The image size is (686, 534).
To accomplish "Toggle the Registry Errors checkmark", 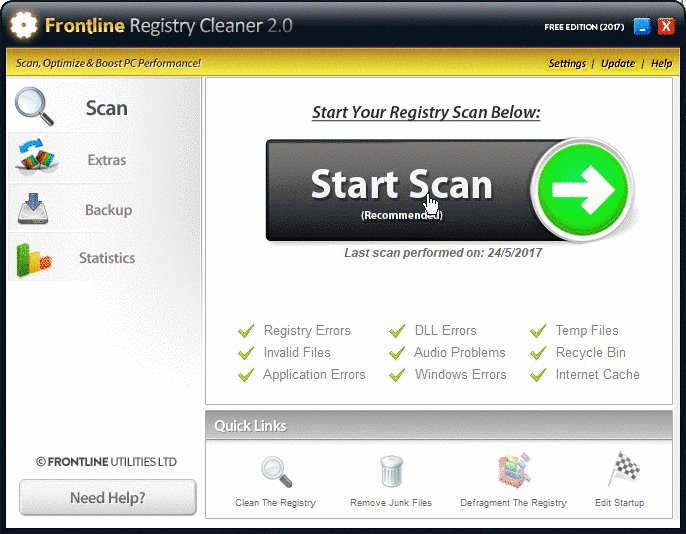I will pyautogui.click(x=246, y=331).
